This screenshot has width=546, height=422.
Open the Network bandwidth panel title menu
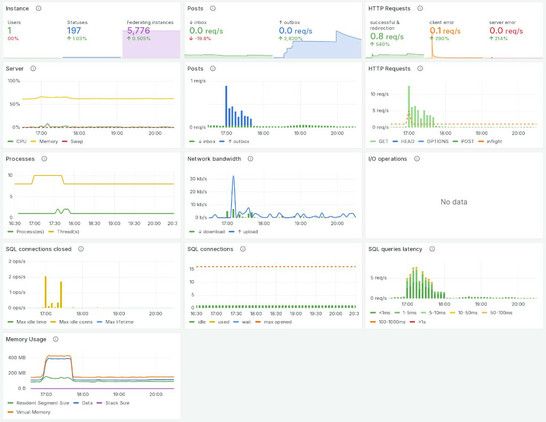tap(214, 159)
